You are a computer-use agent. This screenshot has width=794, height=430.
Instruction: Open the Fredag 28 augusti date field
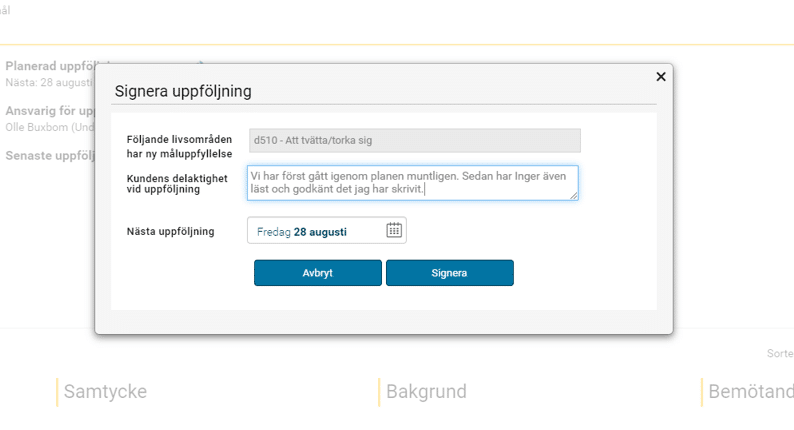coord(315,231)
